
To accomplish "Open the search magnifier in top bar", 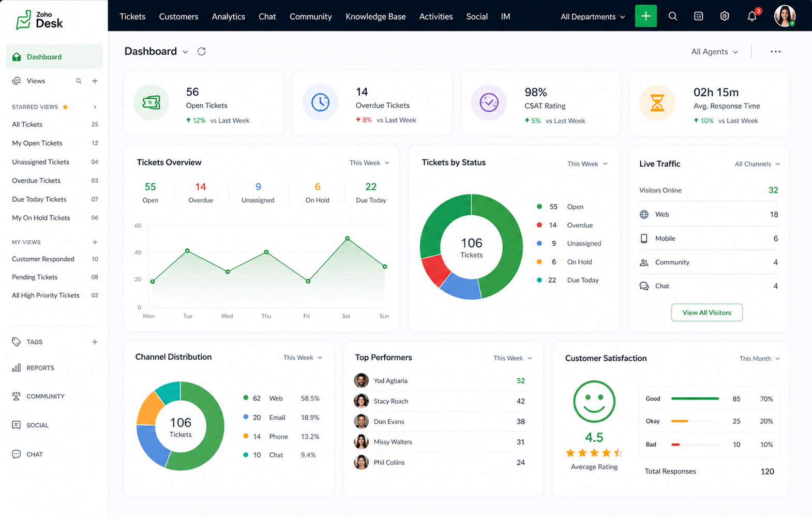I will click(x=672, y=16).
